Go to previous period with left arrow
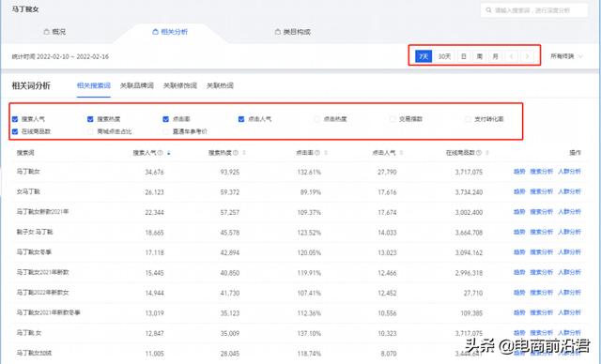Screen dimensions: 601x364 (x=511, y=56)
